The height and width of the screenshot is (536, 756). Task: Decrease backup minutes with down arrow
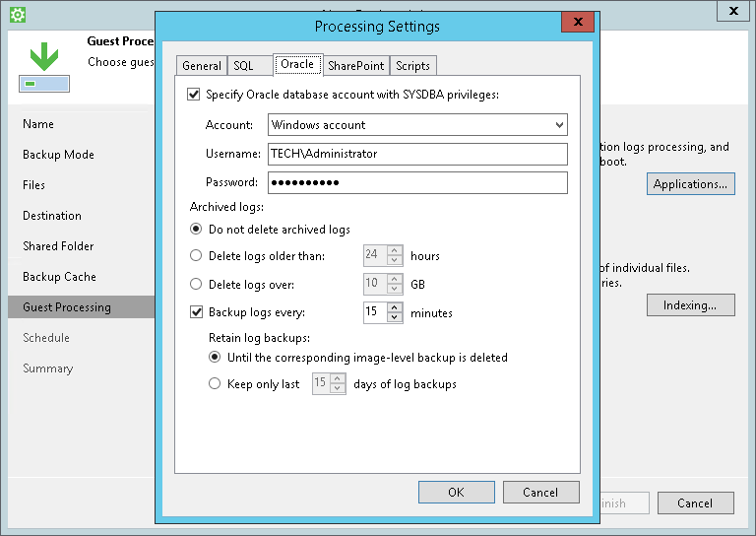[395, 317]
